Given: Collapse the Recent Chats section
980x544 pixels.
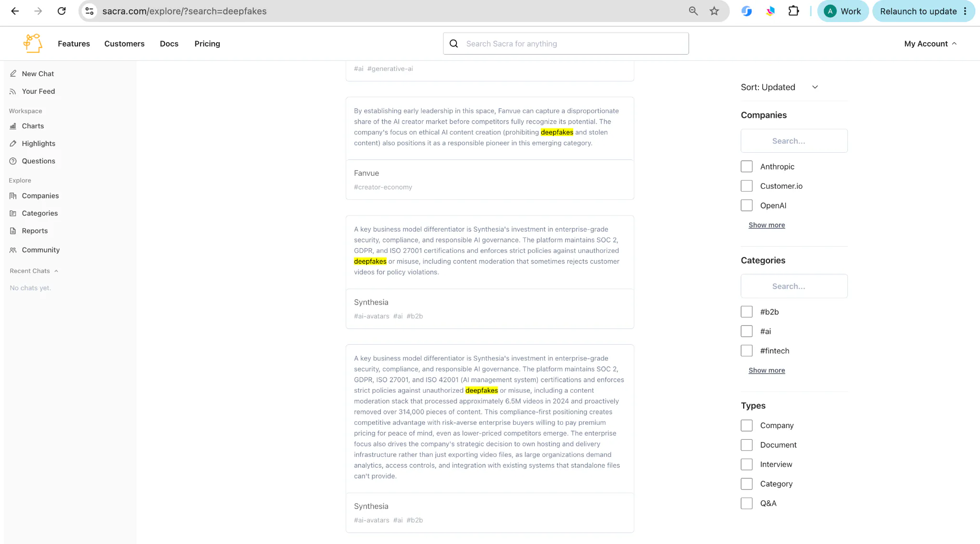Looking at the screenshot, I should click(34, 271).
